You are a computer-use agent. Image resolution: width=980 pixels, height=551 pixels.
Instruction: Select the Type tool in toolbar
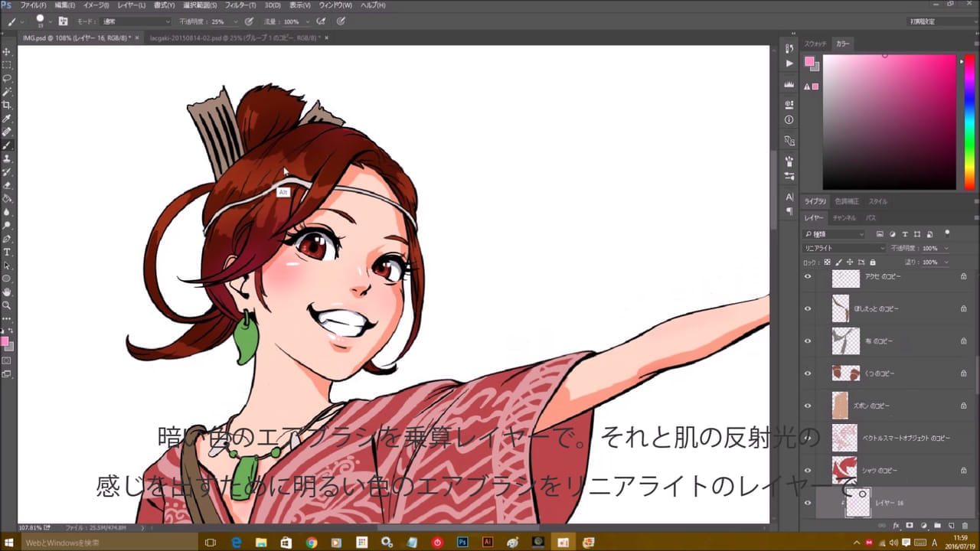click(x=7, y=252)
